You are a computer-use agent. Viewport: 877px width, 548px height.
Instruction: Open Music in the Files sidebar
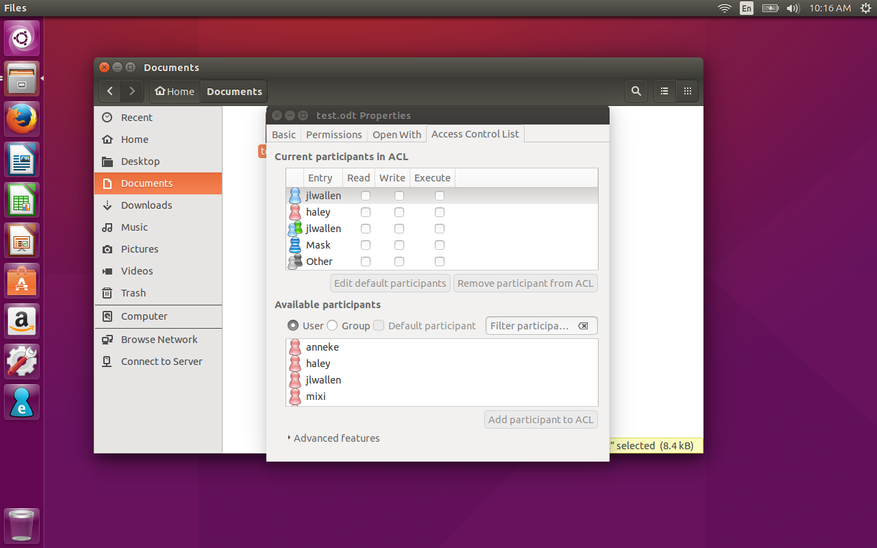(x=158, y=227)
